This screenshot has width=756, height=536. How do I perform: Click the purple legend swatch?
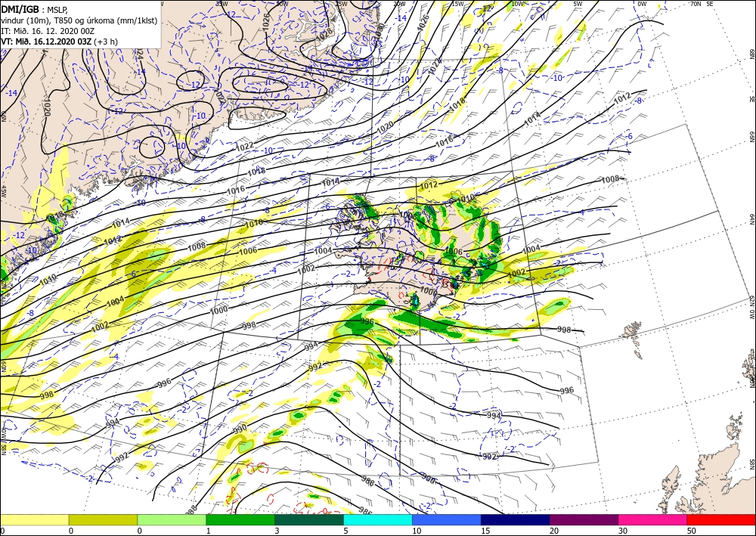pos(584,519)
